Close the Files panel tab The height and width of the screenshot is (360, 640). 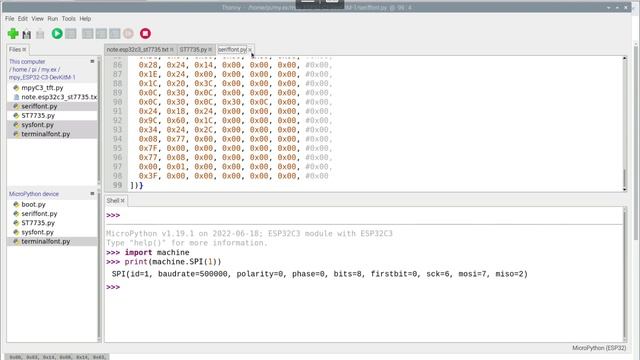click(24, 50)
